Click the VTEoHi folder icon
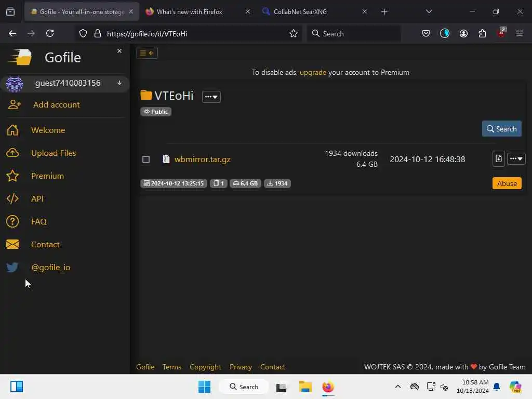The height and width of the screenshot is (399, 532). [146, 95]
